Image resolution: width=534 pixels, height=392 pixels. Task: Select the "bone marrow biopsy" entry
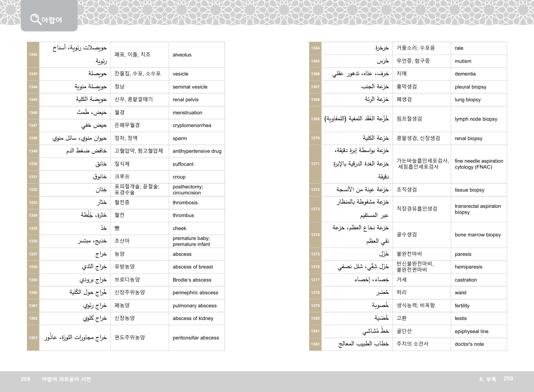coord(477,235)
